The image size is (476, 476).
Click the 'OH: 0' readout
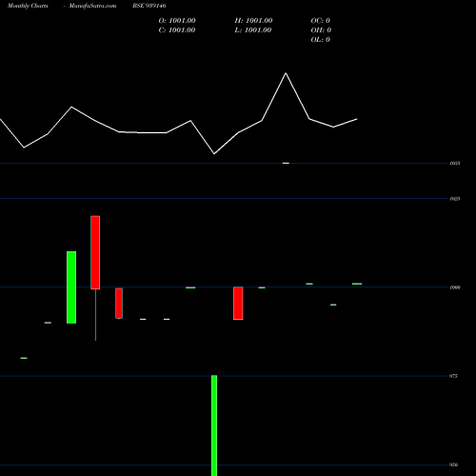tap(321, 30)
